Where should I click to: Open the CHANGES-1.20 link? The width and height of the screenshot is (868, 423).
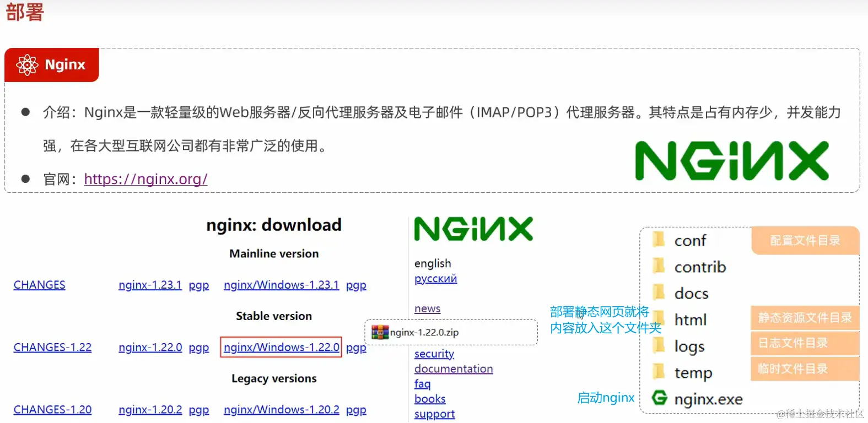point(52,410)
